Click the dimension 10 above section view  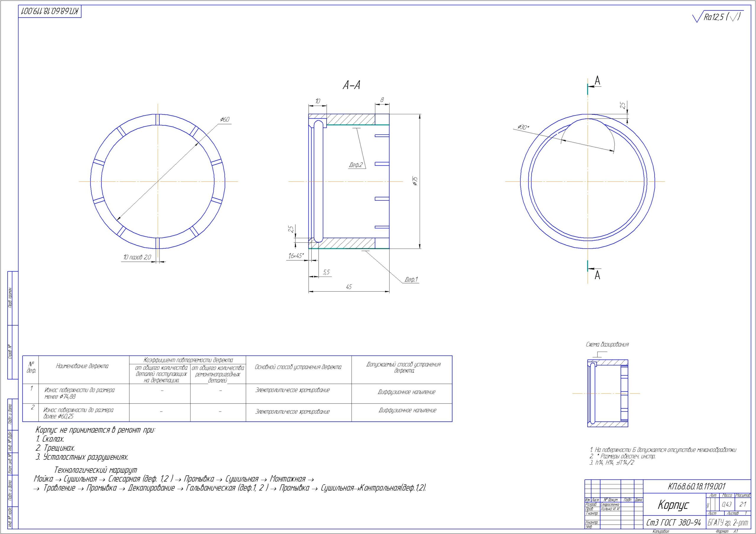pos(317,102)
